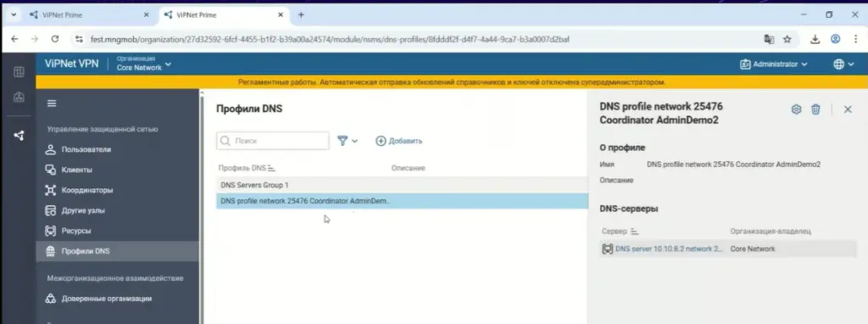This screenshot has height=324, width=868.
Task: Open site information icon in address bar
Action: tap(79, 39)
